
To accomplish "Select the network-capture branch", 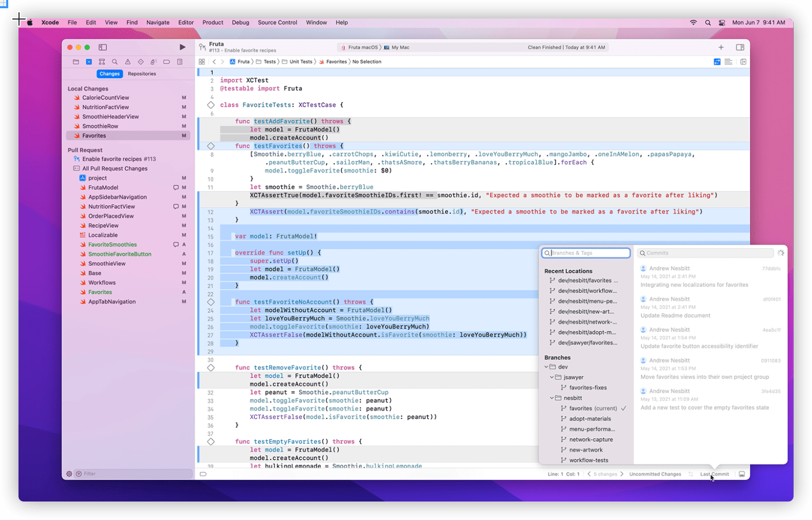I will pos(591,440).
